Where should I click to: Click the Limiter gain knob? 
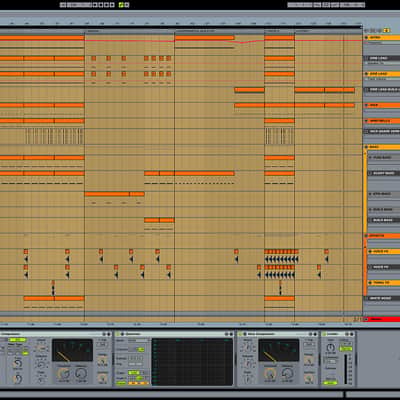[x=330, y=348]
